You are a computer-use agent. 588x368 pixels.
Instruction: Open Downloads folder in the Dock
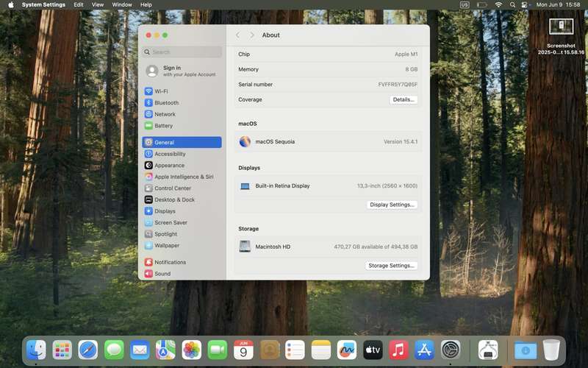coord(526,350)
